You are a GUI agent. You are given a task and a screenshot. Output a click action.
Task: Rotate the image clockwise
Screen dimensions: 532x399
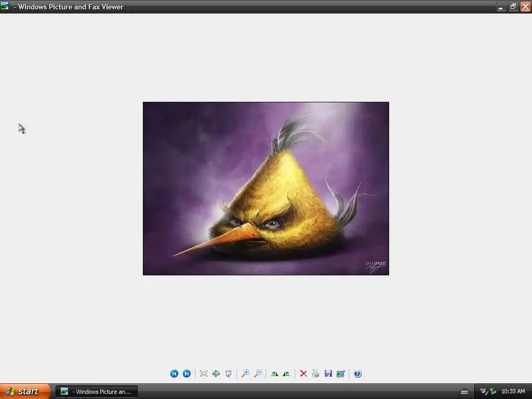[x=274, y=374]
